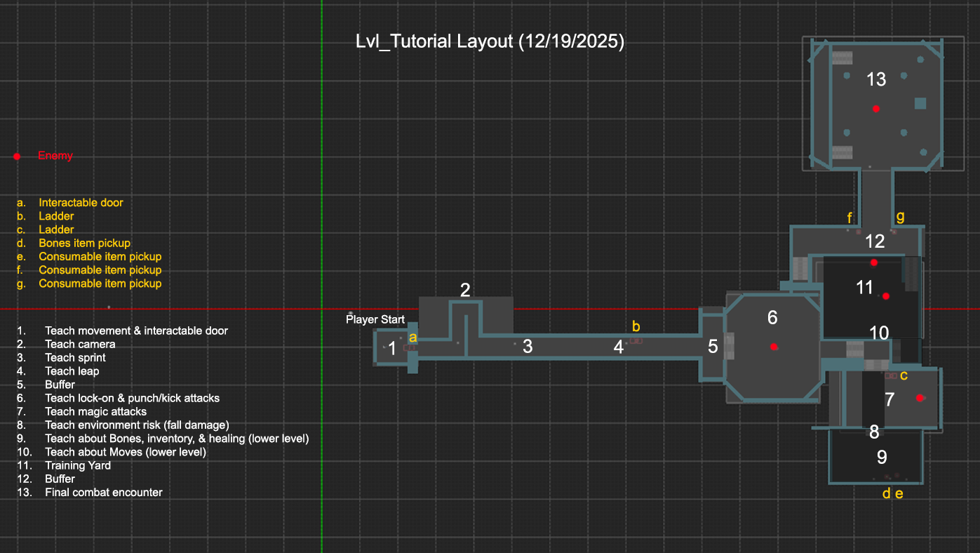Click legend entry 'g. Consumable item pickup'

coord(89,284)
